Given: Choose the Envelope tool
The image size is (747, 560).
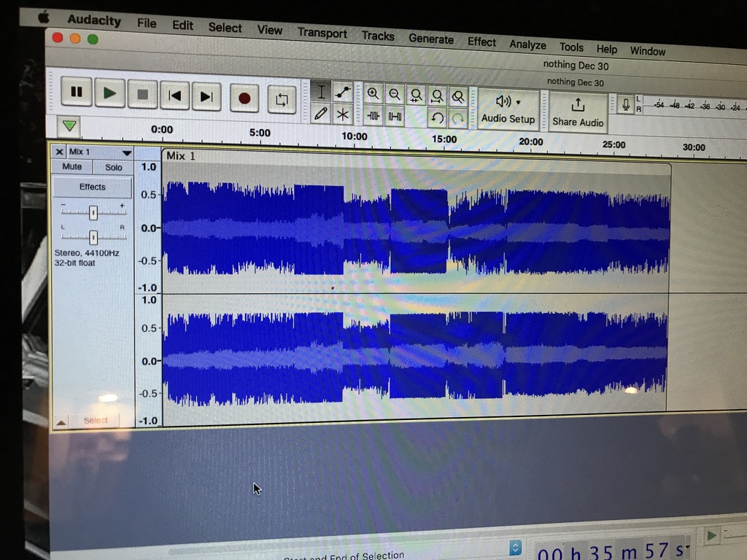Looking at the screenshot, I should click(343, 92).
